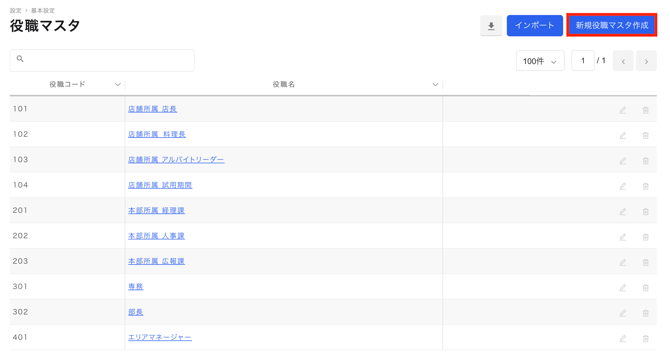Click the download icon button

click(x=491, y=26)
